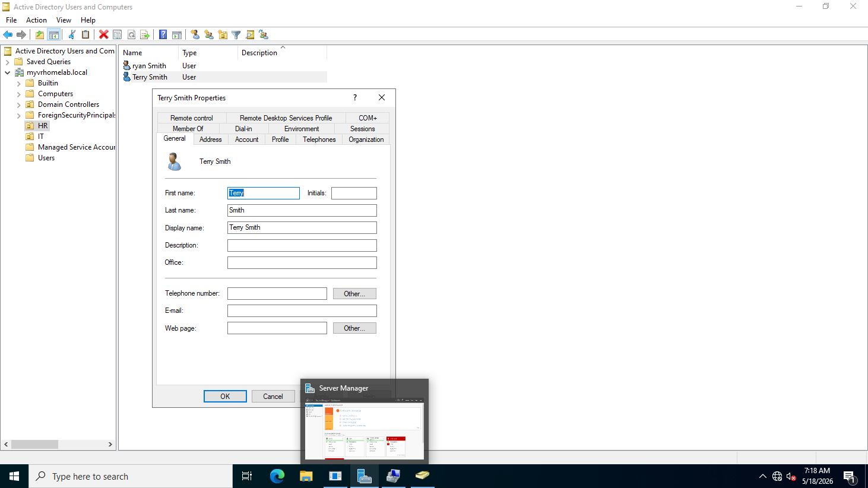Image resolution: width=868 pixels, height=488 pixels.
Task: Switch to the Profile tab
Action: pyautogui.click(x=280, y=140)
